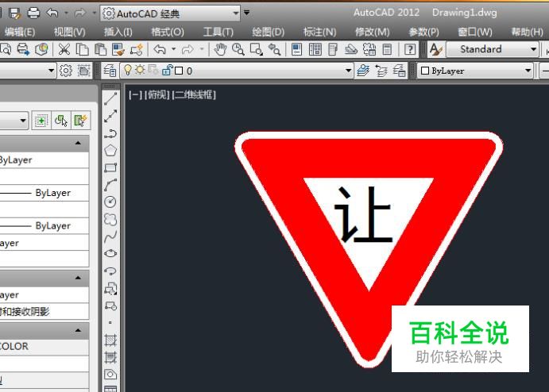Open the properties panel selection dropdown

pos(23,121)
